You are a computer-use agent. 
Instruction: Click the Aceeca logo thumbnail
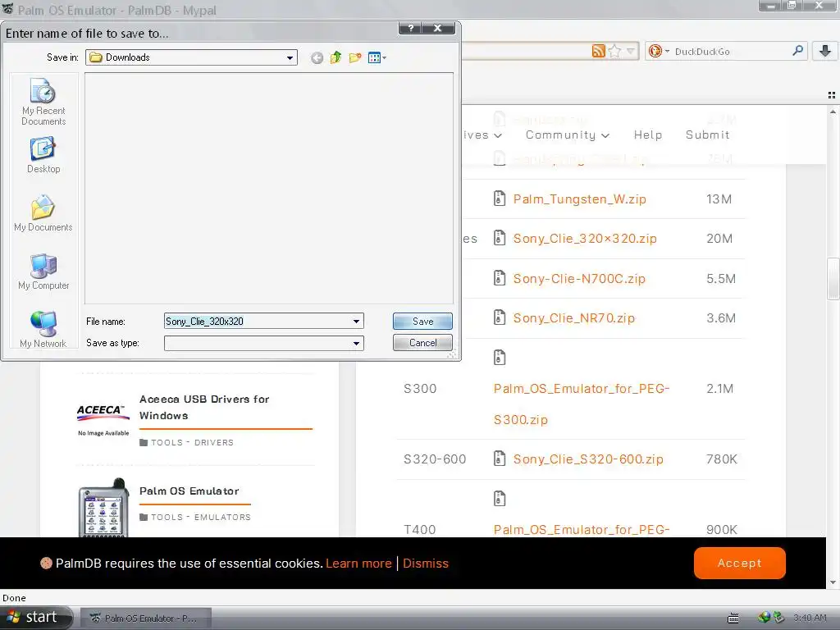point(103,420)
